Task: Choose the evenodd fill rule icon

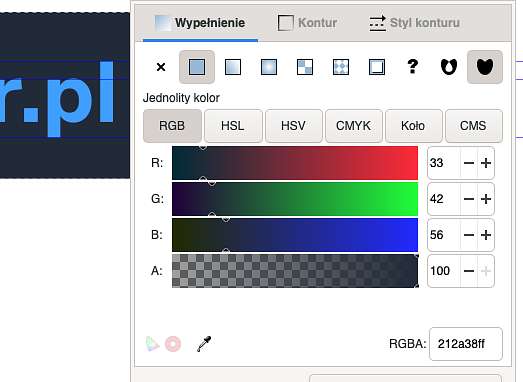Action: pyautogui.click(x=449, y=67)
